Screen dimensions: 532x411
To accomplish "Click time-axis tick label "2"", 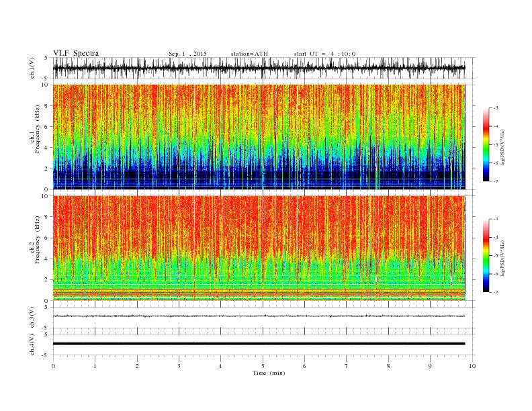I will coord(137,366).
